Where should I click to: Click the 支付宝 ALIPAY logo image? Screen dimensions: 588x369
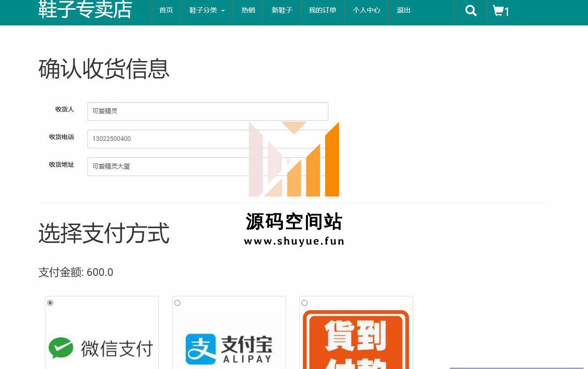[x=229, y=349]
